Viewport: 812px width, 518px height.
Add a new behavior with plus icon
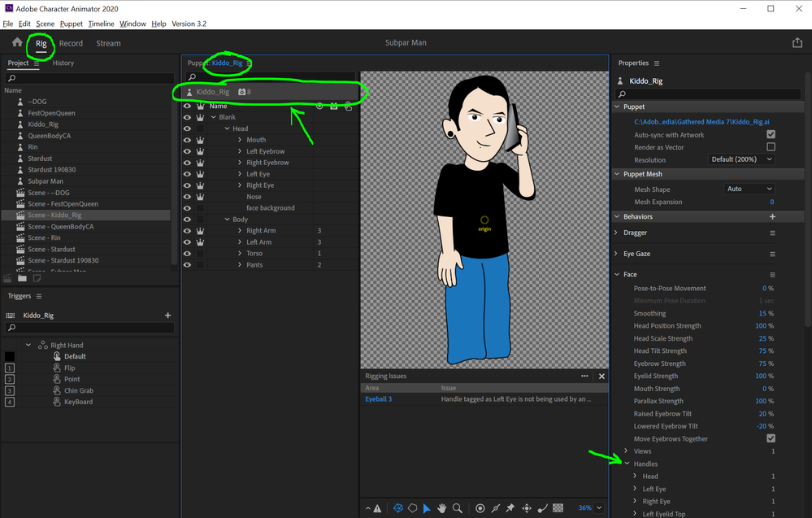coord(772,217)
